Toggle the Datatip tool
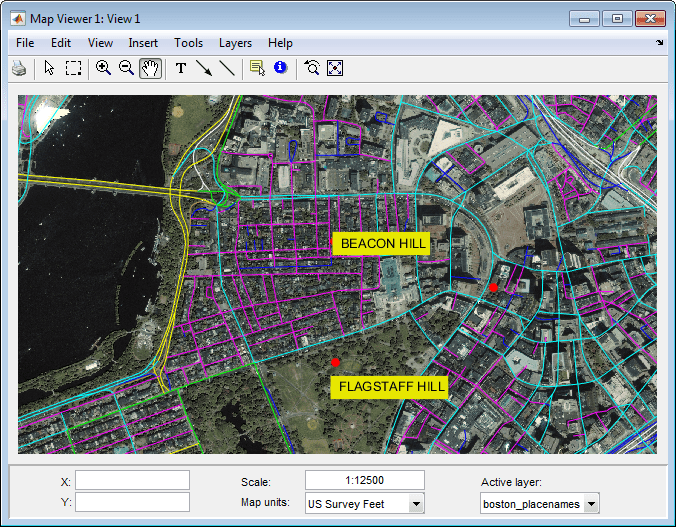 257,68
